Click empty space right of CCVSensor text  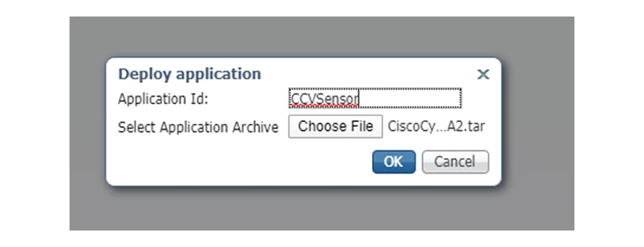[x=410, y=99]
